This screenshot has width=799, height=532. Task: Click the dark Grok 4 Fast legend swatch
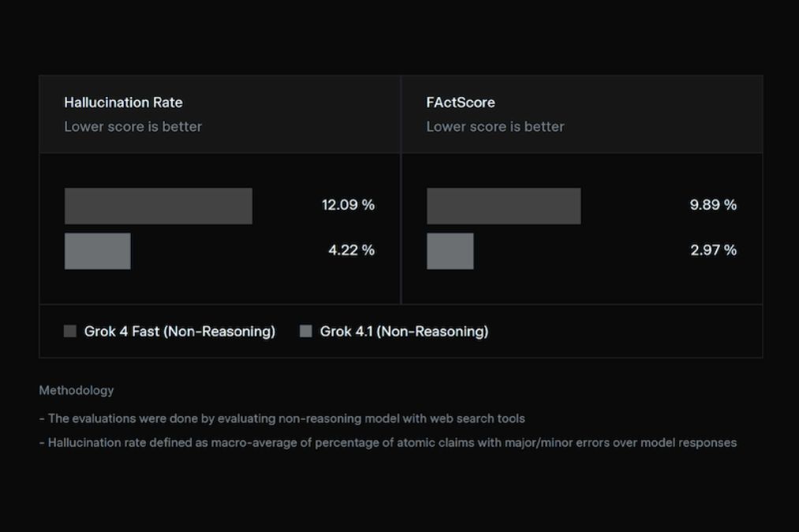[x=70, y=332]
